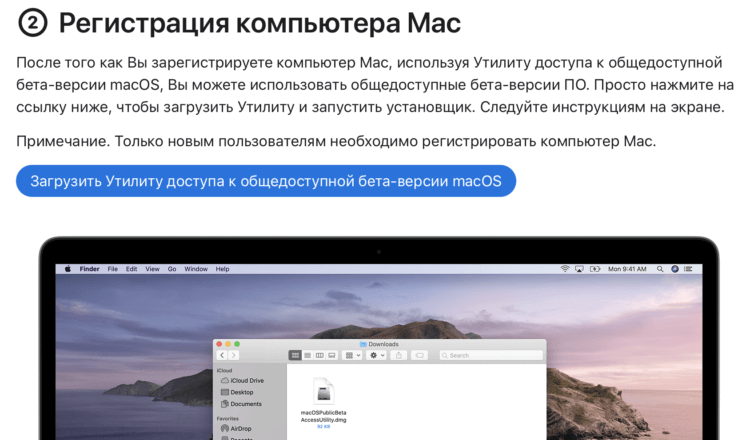
Task: Open the Help menu
Action: (222, 269)
